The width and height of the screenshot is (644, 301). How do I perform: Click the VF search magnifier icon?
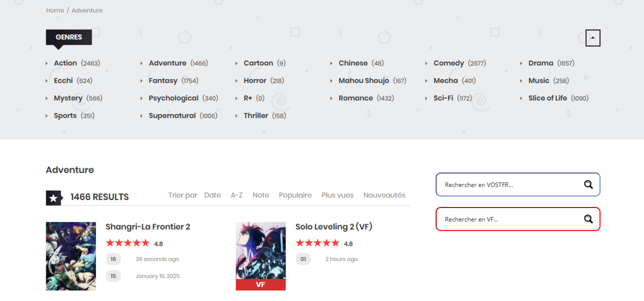[588, 219]
